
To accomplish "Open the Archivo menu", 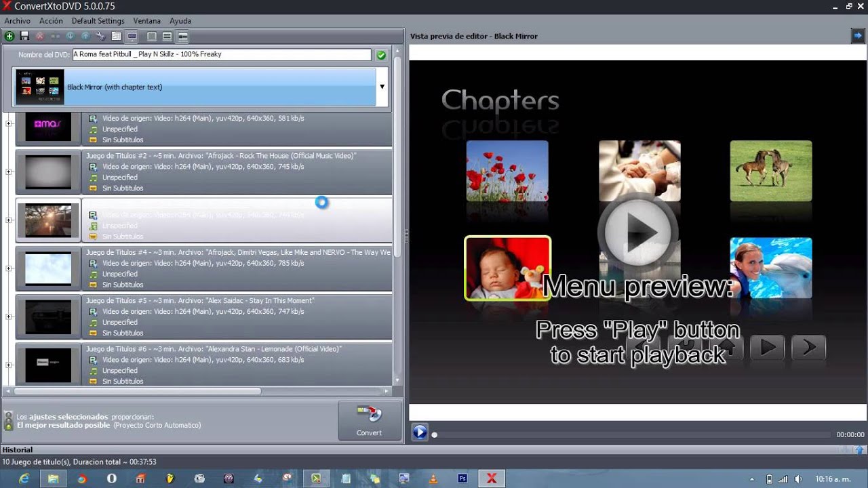I will (18, 21).
